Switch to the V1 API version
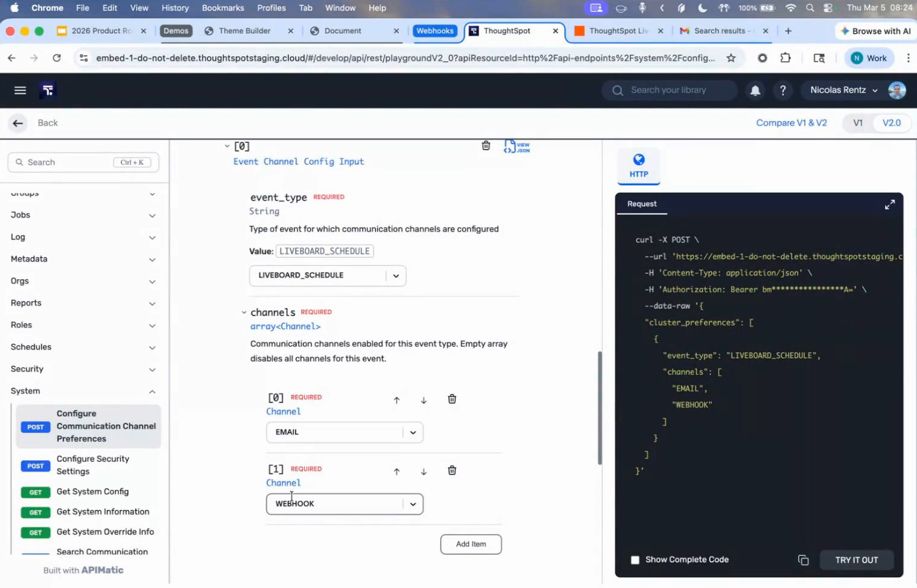917x588 pixels. tap(857, 123)
